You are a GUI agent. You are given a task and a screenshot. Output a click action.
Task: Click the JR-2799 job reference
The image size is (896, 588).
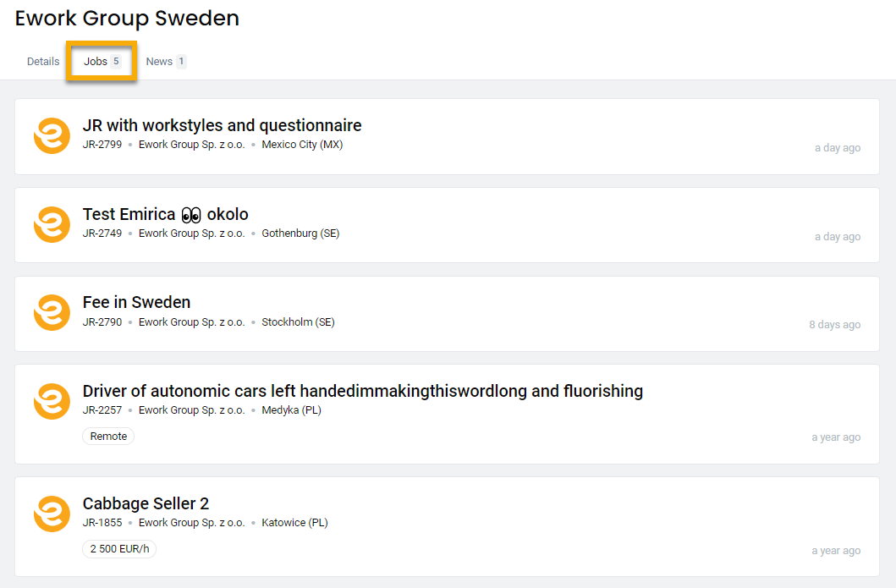point(102,145)
